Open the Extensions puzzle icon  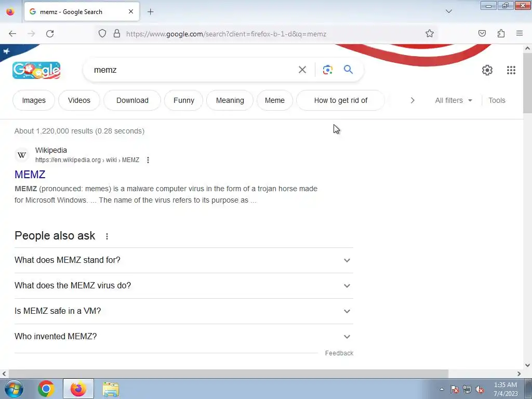501,34
